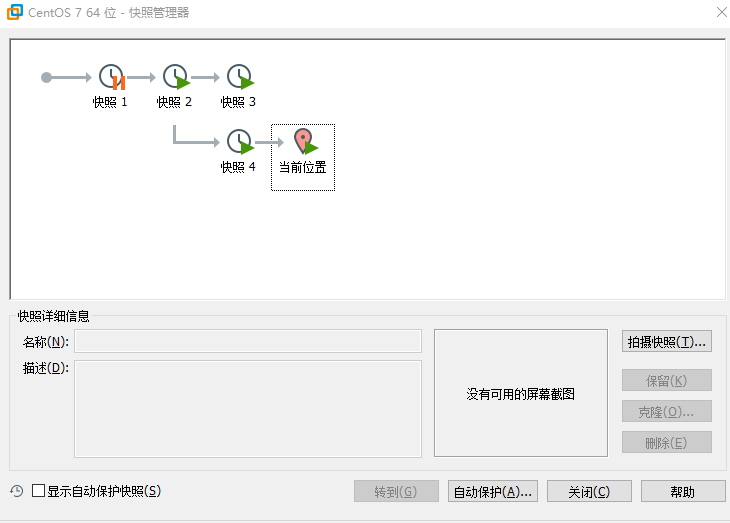Click the snapshot tree root start dot
This screenshot has height=523, width=730.
pos(46,77)
